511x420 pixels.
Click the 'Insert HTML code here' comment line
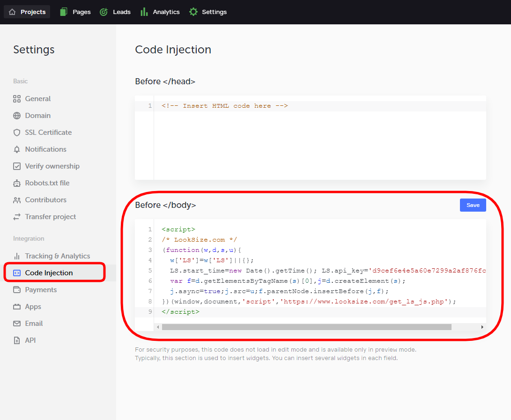coord(225,106)
